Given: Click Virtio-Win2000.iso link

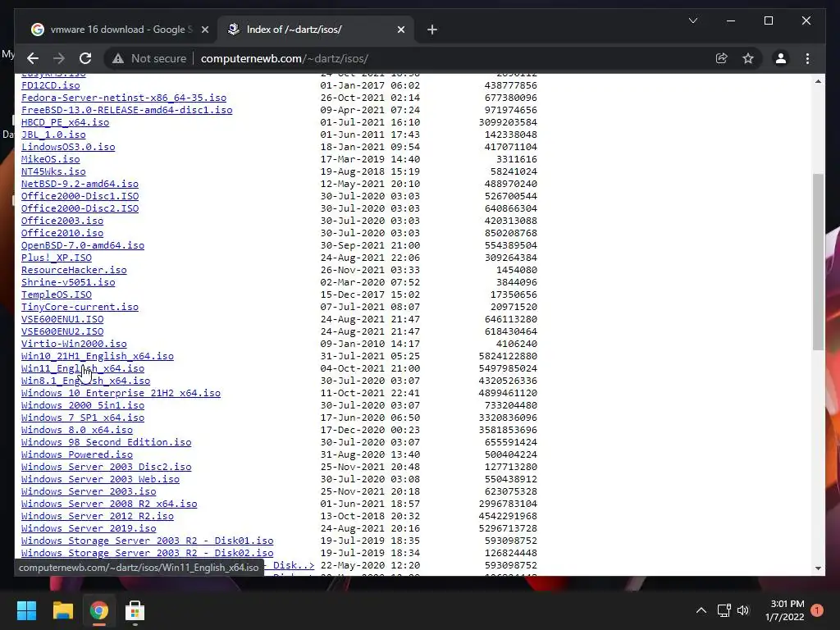Looking at the screenshot, I should point(74,344).
